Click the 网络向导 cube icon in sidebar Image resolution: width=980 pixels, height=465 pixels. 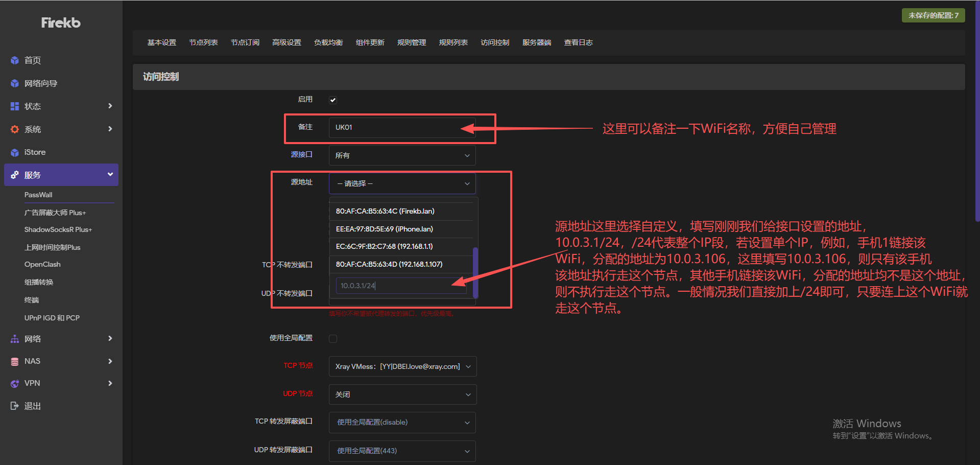(x=15, y=83)
